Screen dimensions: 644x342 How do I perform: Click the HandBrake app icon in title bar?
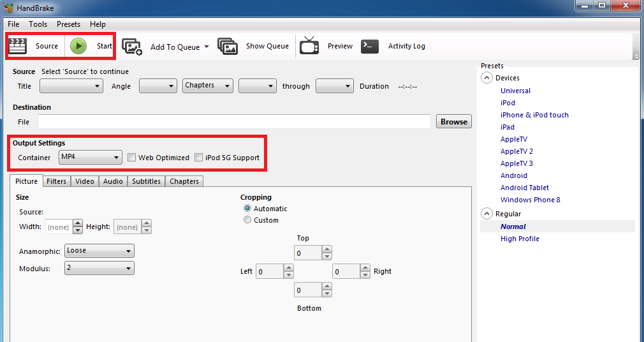pos(8,8)
